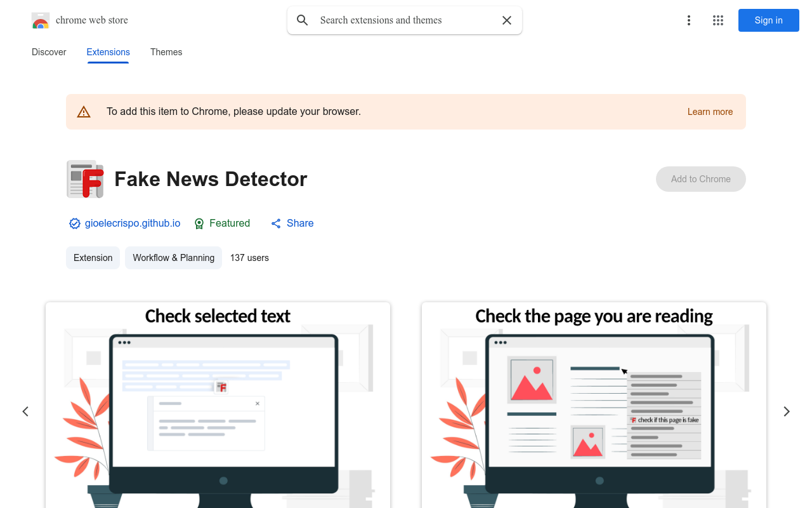Image resolution: width=812 pixels, height=508 pixels.
Task: Click the Chrome Web Store logo icon
Action: pyautogui.click(x=41, y=20)
